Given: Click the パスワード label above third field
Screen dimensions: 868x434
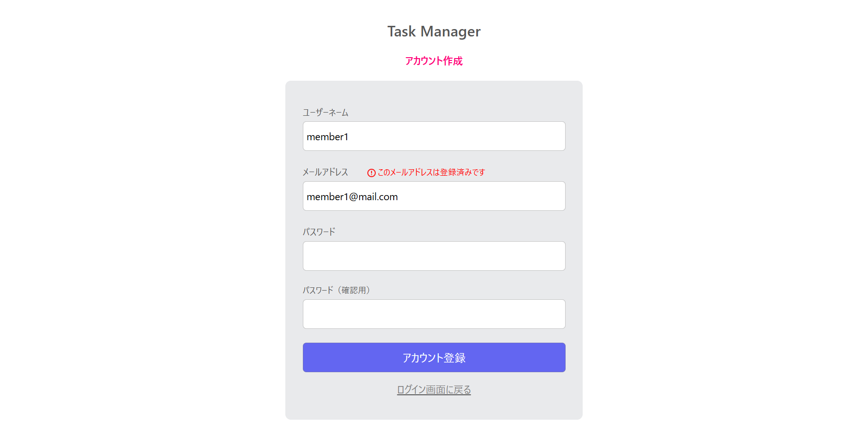Looking at the screenshot, I should (x=319, y=232).
